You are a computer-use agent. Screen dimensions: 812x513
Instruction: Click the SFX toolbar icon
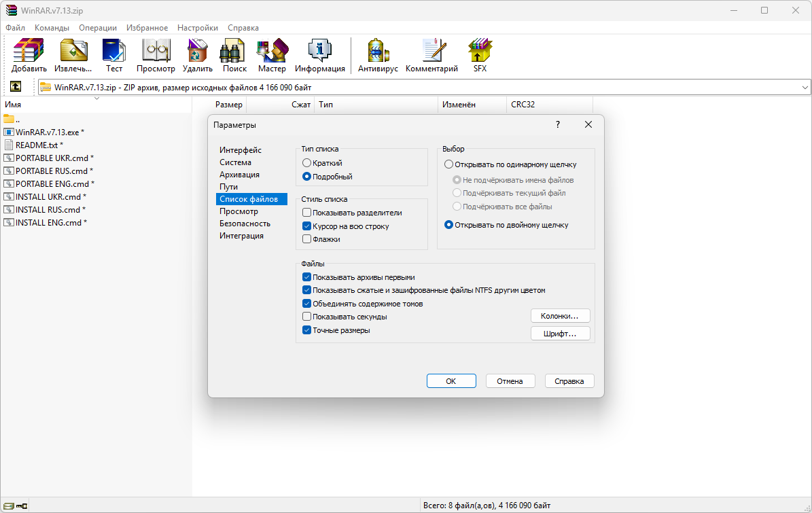click(x=480, y=51)
